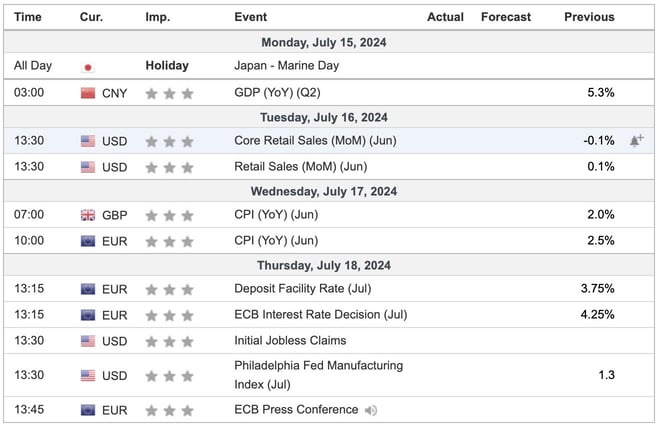Click the Cur. column header

pyautogui.click(x=91, y=17)
